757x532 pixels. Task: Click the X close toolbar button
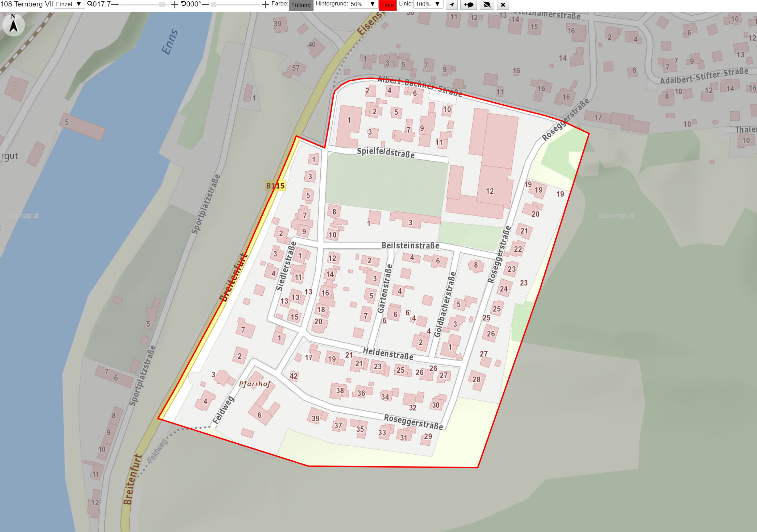[503, 5]
